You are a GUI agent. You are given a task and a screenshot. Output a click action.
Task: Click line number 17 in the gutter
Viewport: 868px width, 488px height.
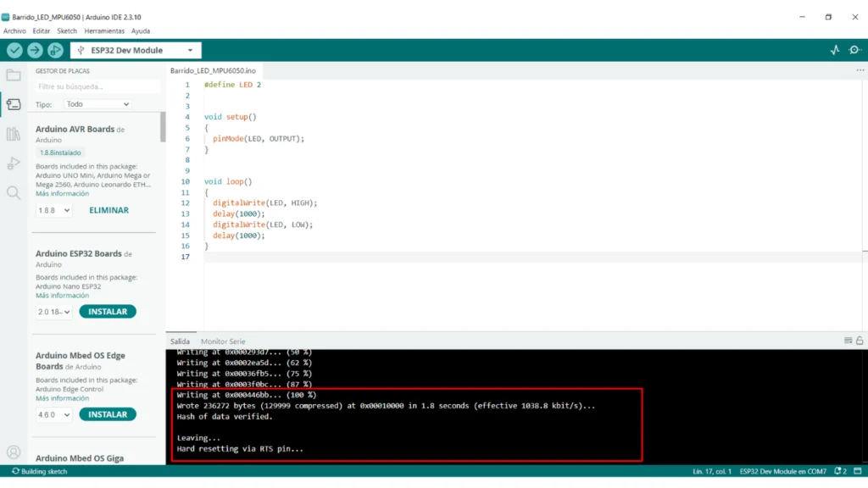[x=185, y=257]
